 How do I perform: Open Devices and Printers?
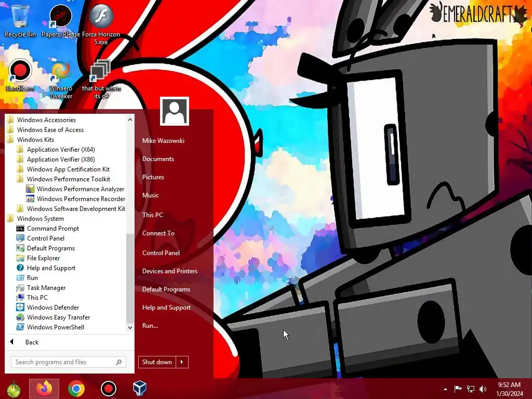(170, 271)
